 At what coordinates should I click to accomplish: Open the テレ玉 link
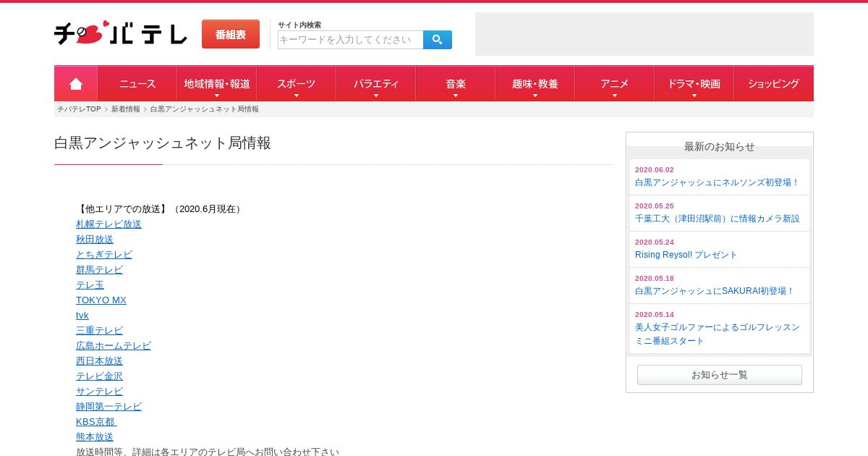[x=90, y=285]
